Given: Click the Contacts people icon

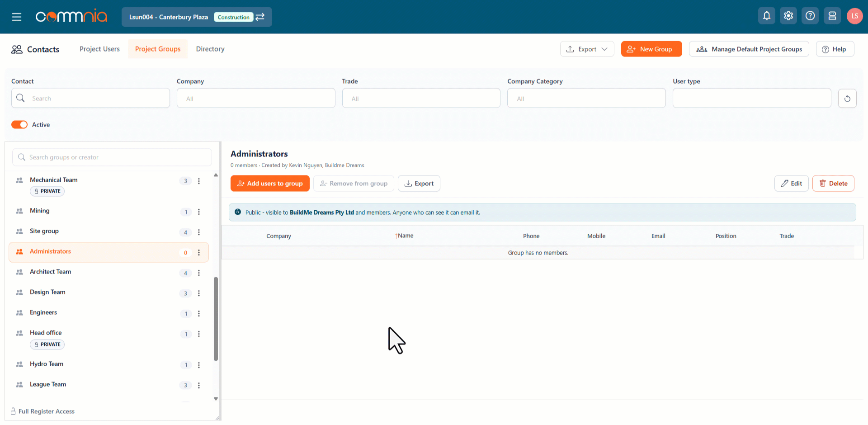Looking at the screenshot, I should pyautogui.click(x=17, y=49).
